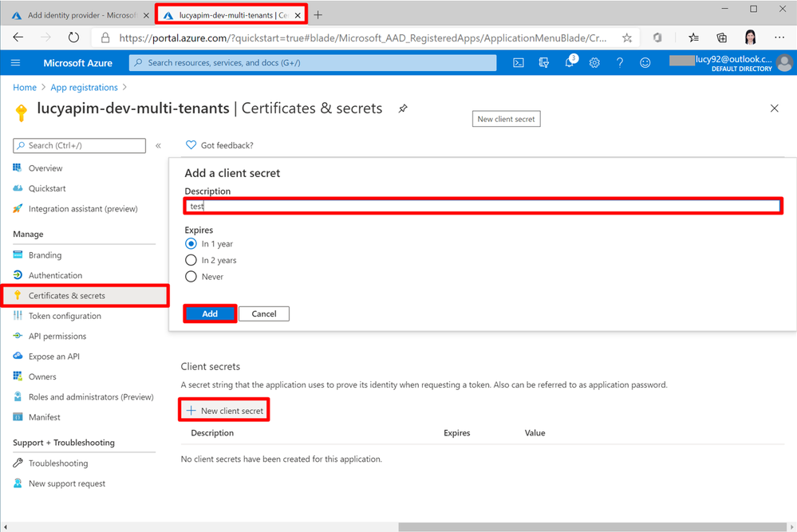
Task: Click New client secret link
Action: click(224, 411)
